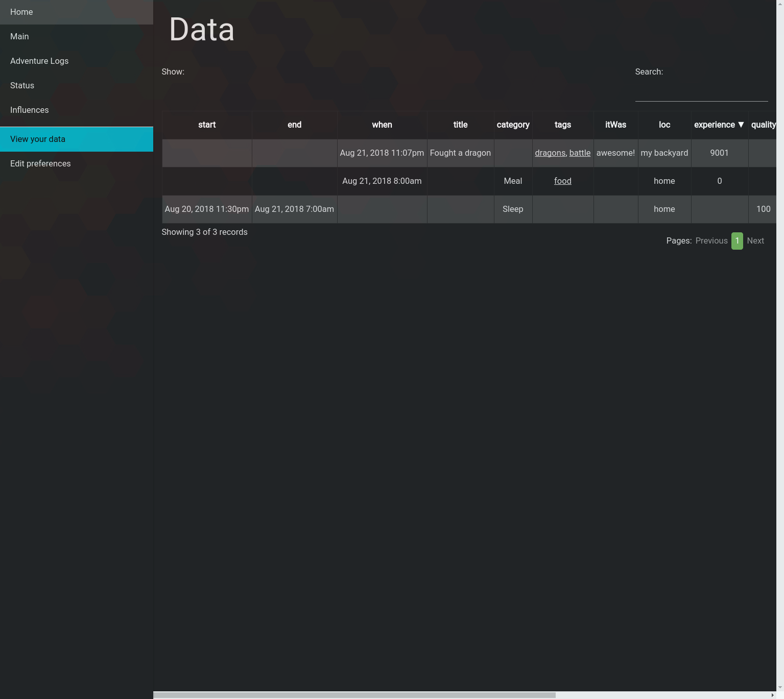
Task: Open the Home sidebar item
Action: pos(77,12)
